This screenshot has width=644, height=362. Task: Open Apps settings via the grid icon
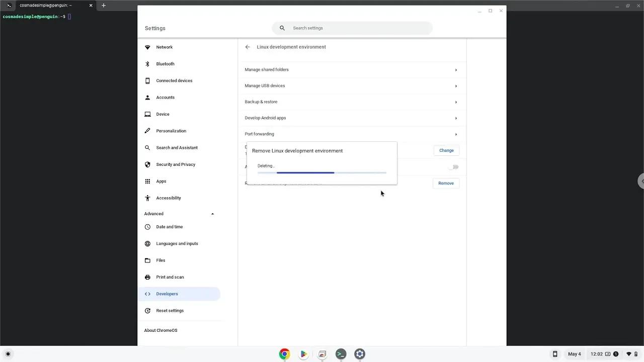point(147,181)
